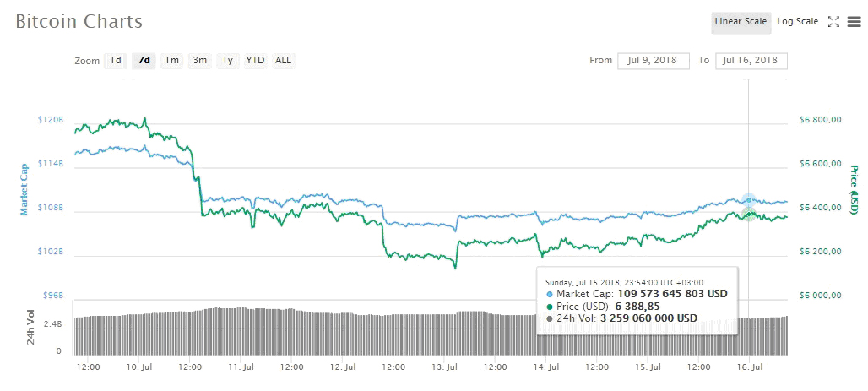Click the Bitcoin Charts heading
Image resolution: width=868 pixels, height=391 pixels.
point(79,21)
